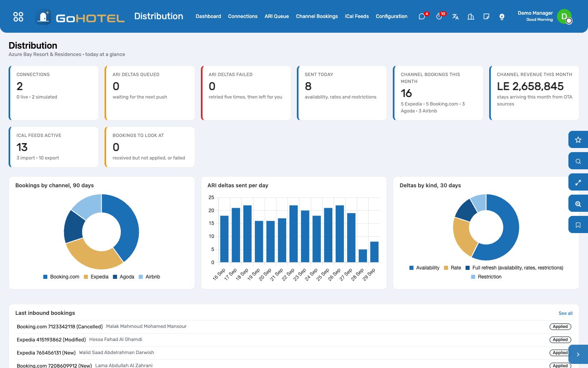Open the iCal Feeds menu

click(x=357, y=16)
